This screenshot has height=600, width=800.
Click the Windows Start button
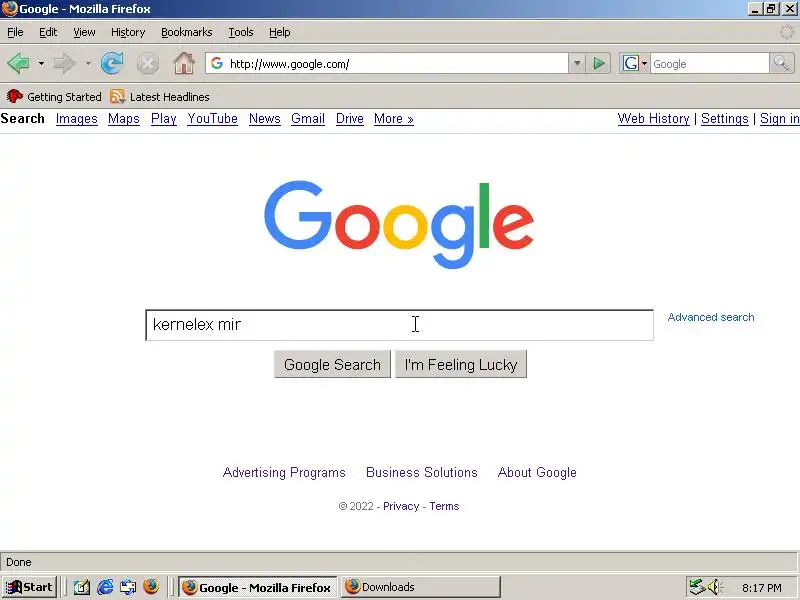29,587
